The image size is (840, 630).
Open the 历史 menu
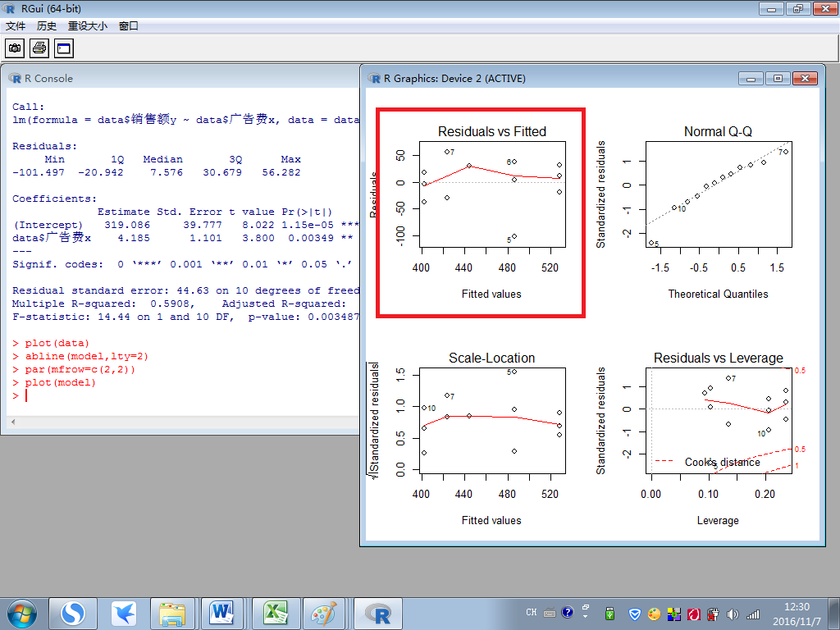[x=47, y=25]
